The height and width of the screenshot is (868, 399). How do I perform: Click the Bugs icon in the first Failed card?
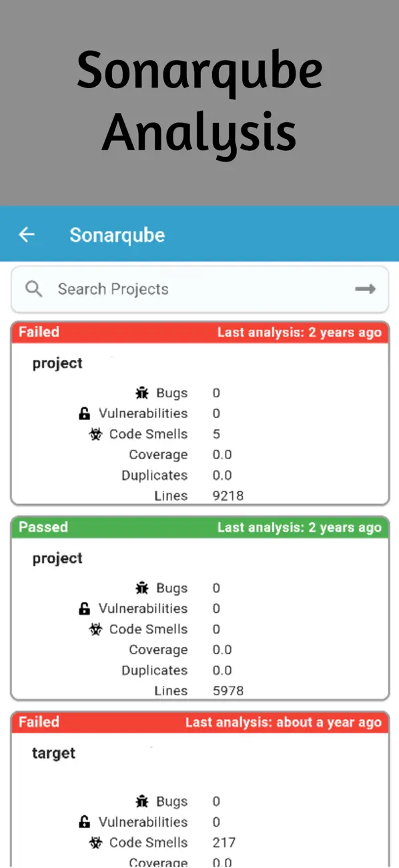pyautogui.click(x=142, y=393)
